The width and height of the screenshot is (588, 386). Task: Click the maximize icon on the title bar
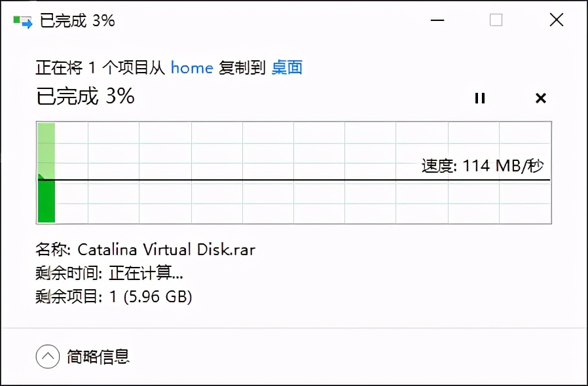[496, 20]
